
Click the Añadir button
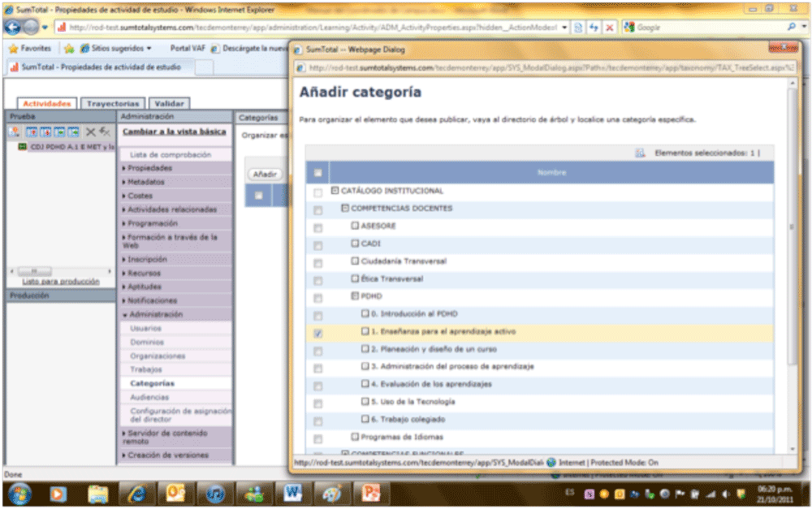266,175
